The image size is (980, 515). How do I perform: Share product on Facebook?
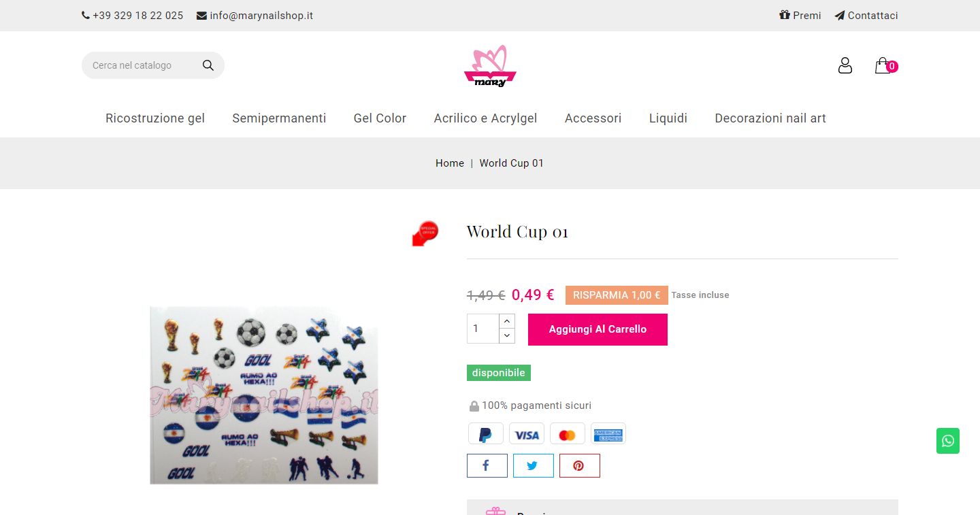487,466
